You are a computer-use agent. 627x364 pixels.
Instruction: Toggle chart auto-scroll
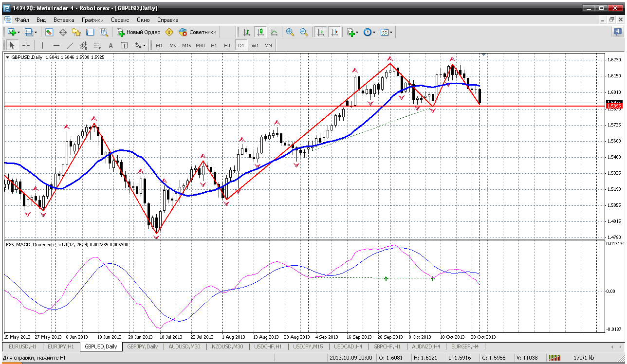pyautogui.click(x=320, y=32)
